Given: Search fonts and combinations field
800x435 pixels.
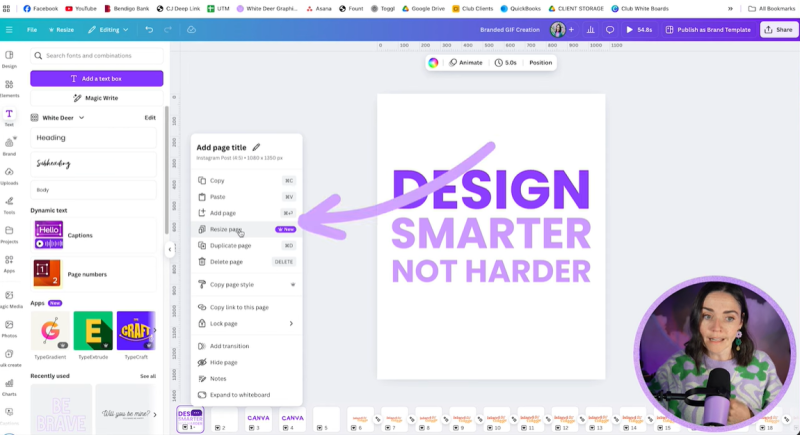Looking at the screenshot, I should [x=96, y=56].
